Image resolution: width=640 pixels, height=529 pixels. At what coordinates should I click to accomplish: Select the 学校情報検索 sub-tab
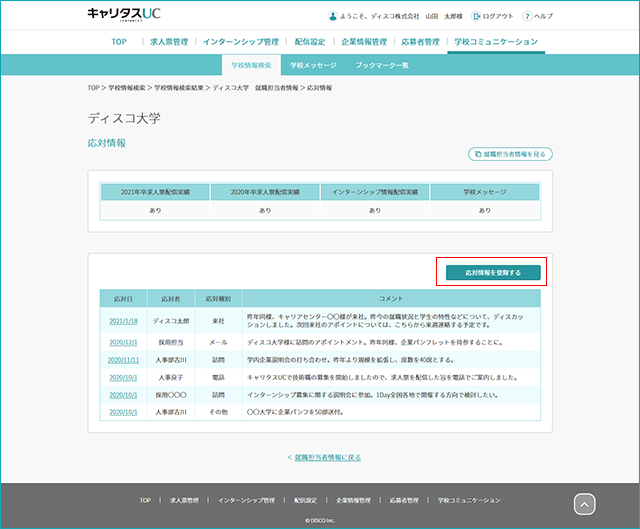(x=251, y=65)
